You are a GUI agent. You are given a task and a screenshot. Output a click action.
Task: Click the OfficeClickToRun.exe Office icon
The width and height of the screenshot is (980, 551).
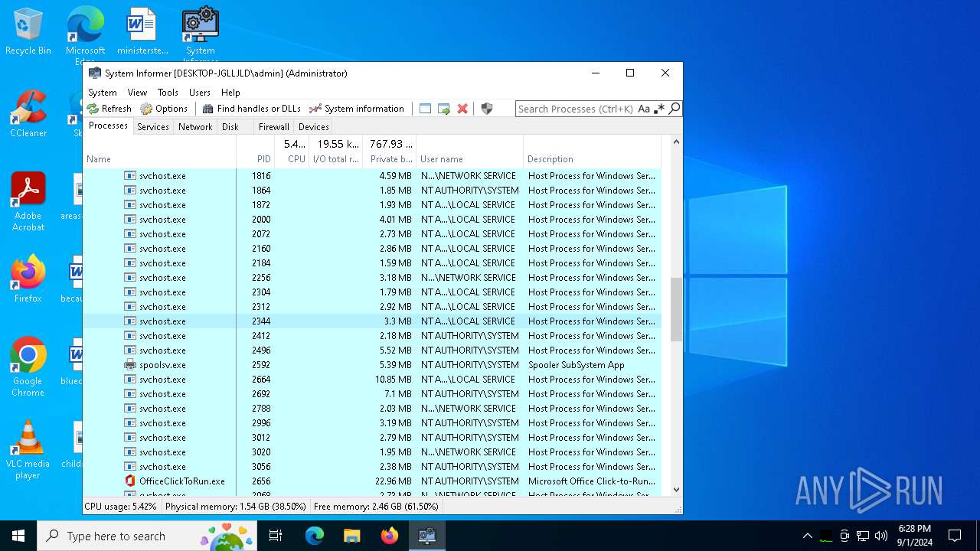pos(130,481)
